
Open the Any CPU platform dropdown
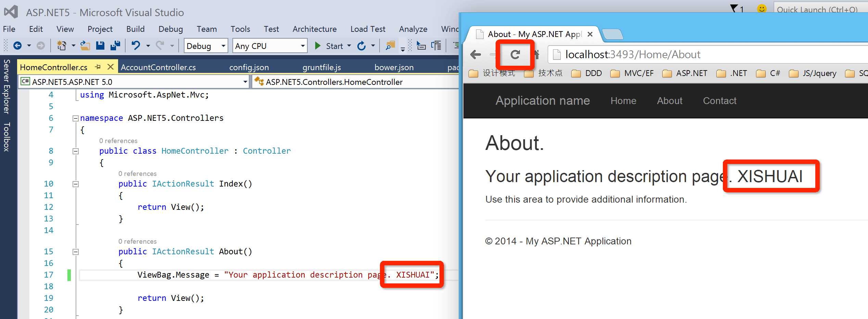(x=270, y=46)
